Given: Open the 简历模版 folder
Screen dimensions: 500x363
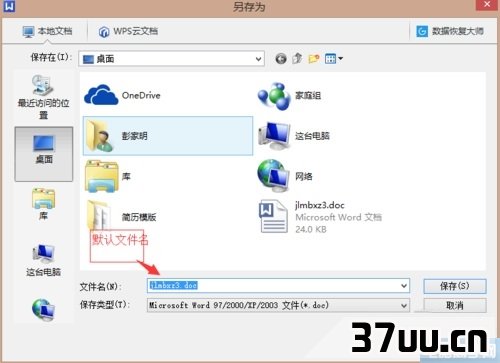Looking at the screenshot, I should (x=121, y=216).
